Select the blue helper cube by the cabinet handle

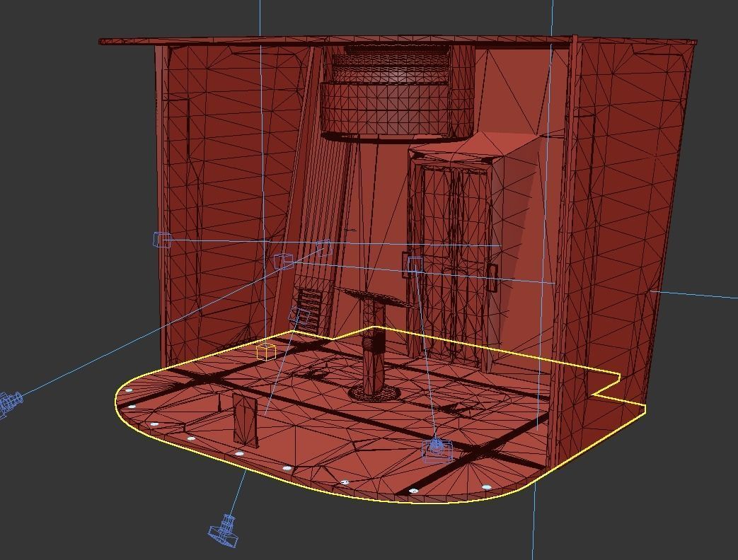coord(414,264)
